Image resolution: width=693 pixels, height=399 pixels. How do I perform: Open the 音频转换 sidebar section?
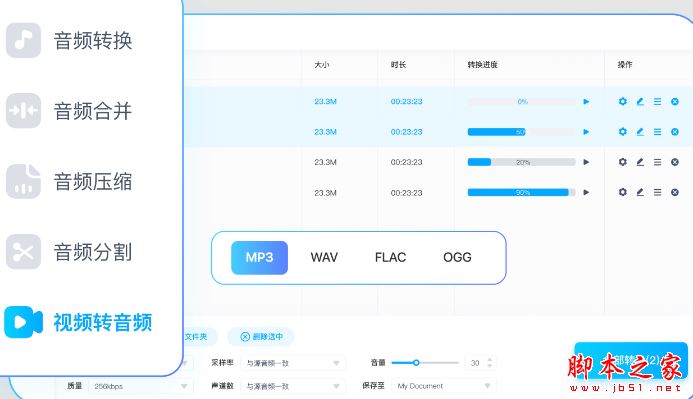[69, 40]
